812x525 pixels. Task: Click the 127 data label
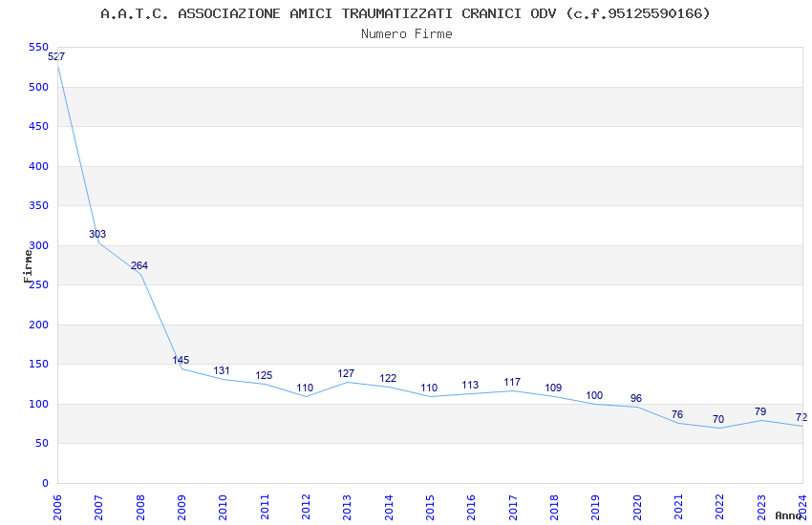click(x=346, y=373)
